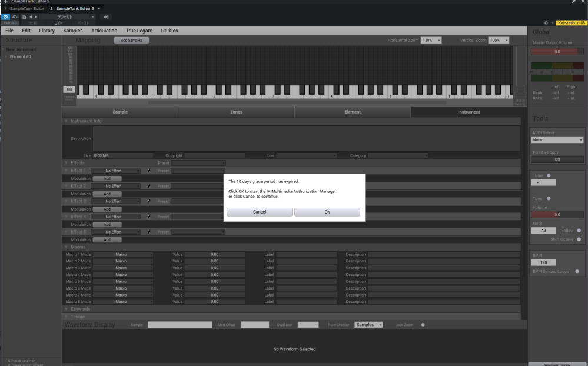Viewport: 588px width, 366px height.
Task: Toggle the plugin power button
Action: 5,17
